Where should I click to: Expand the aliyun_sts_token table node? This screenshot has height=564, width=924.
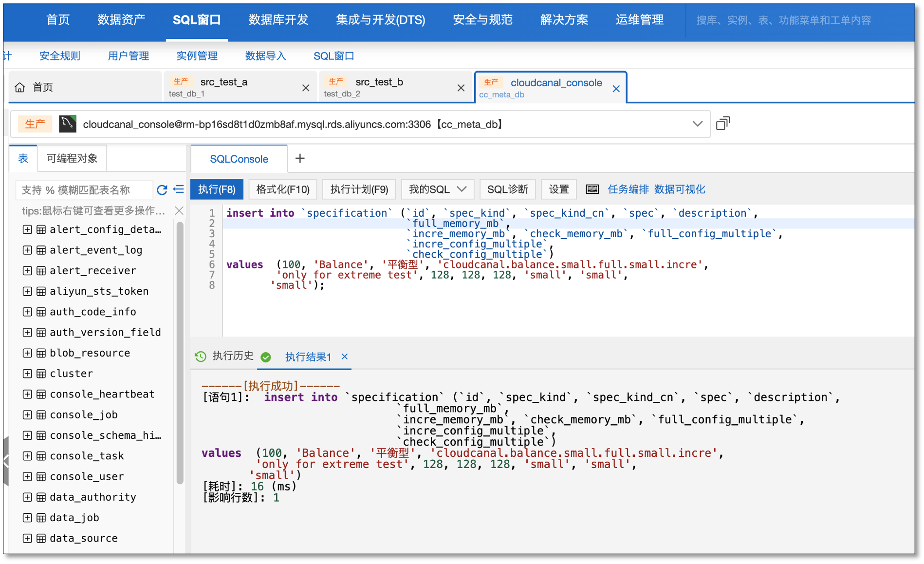(x=27, y=291)
